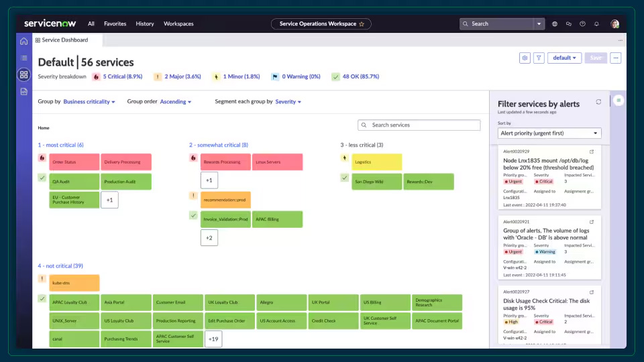Click the list view sidebar icon
The image size is (644, 362).
pyautogui.click(x=24, y=58)
